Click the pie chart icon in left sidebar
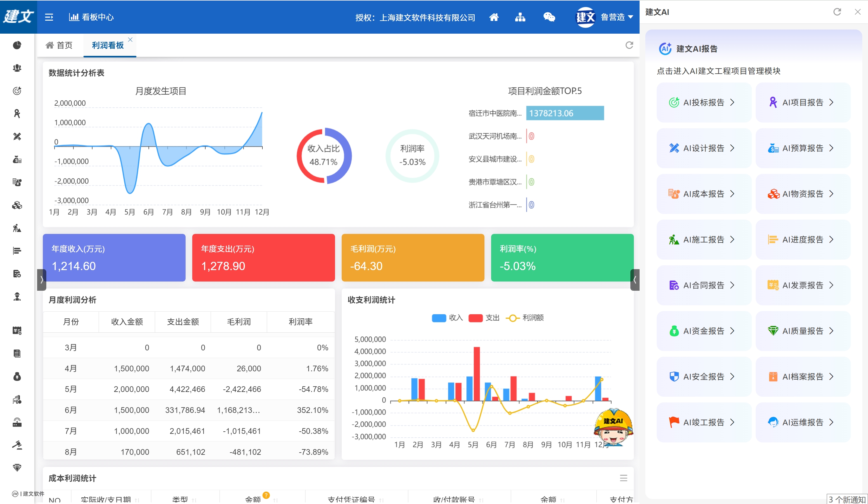 tap(17, 45)
